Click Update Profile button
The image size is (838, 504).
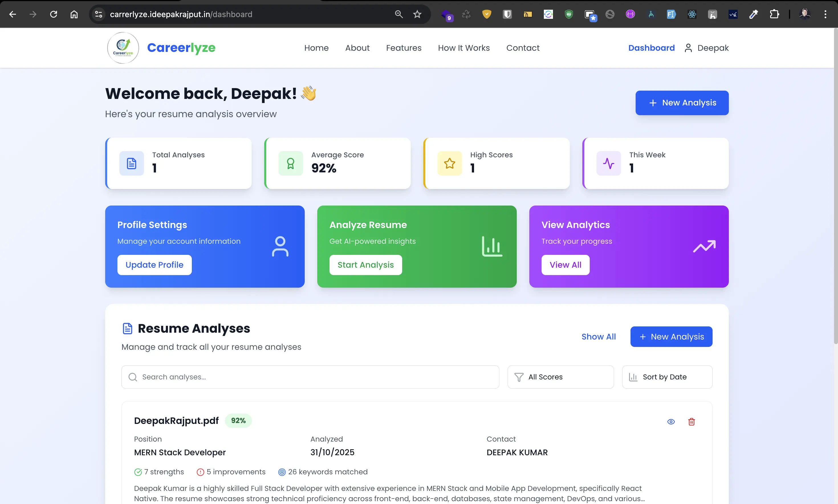[154, 265]
